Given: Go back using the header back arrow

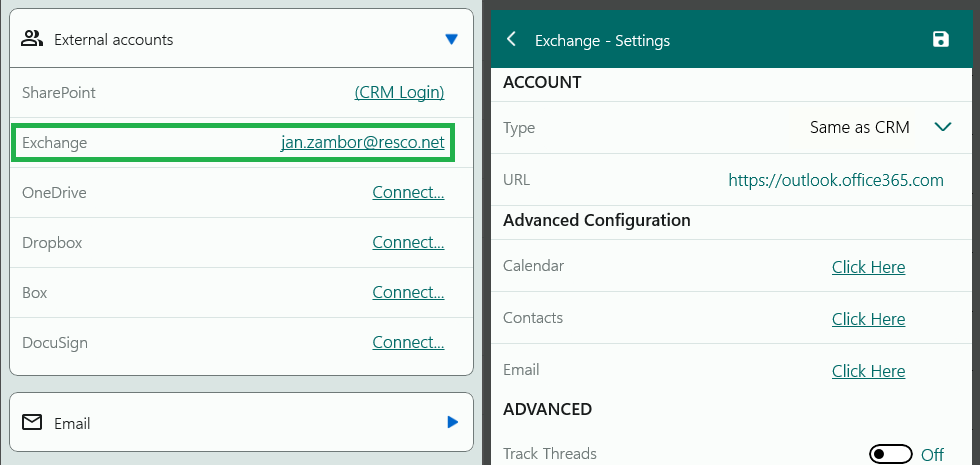Looking at the screenshot, I should (x=512, y=40).
